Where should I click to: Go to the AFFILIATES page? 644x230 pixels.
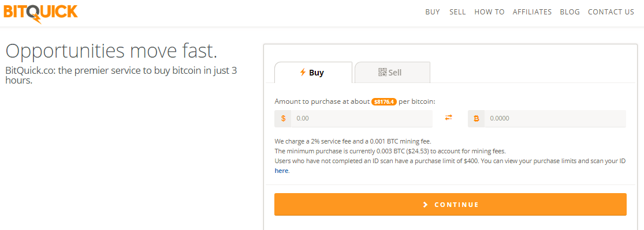[532, 12]
